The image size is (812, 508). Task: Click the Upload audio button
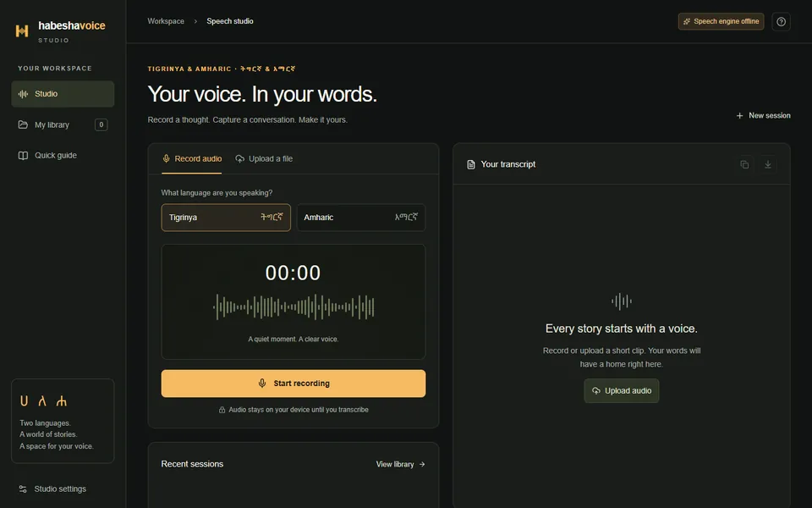622,391
